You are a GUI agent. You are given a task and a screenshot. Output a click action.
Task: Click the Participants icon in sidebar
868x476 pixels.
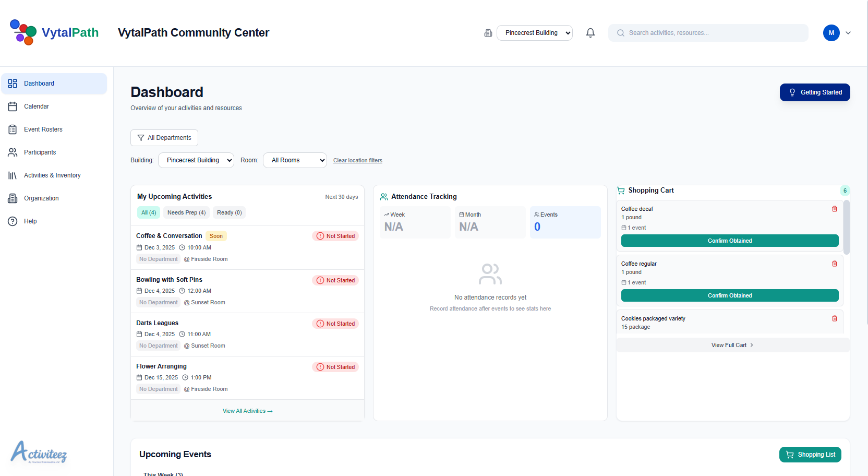coord(13,152)
